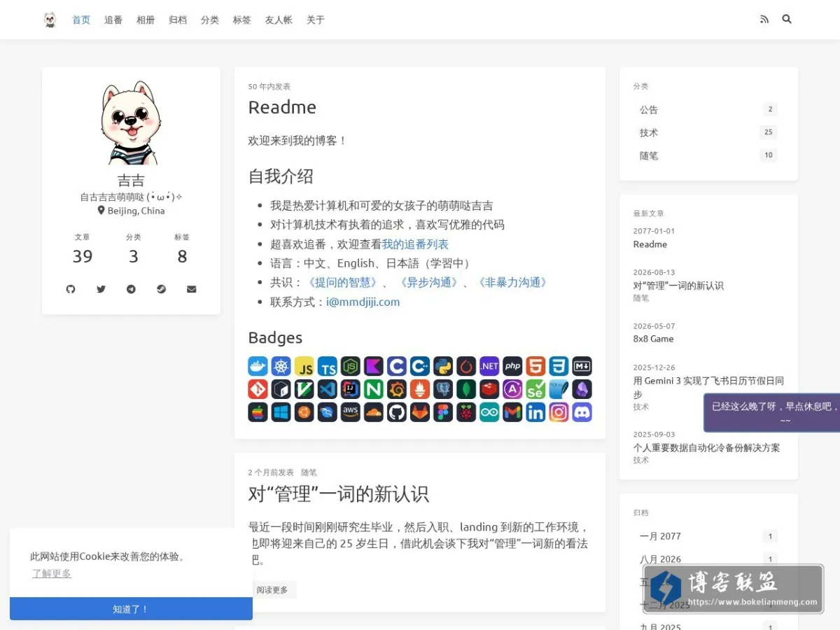
Task: Click the Apple badge icon
Action: tap(258, 412)
